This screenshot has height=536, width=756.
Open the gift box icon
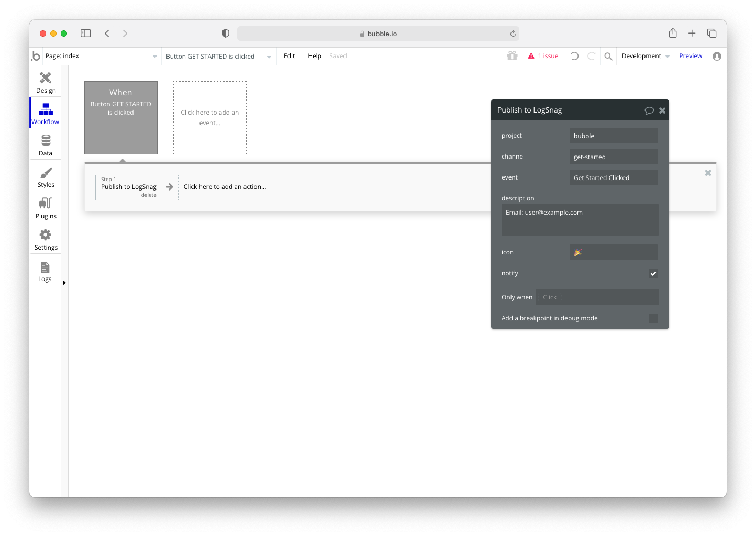point(512,56)
